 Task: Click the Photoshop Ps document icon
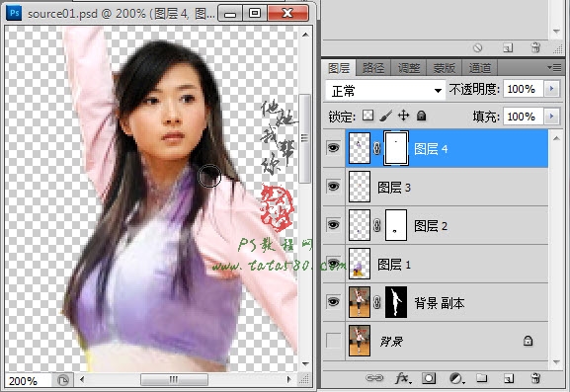(14, 14)
